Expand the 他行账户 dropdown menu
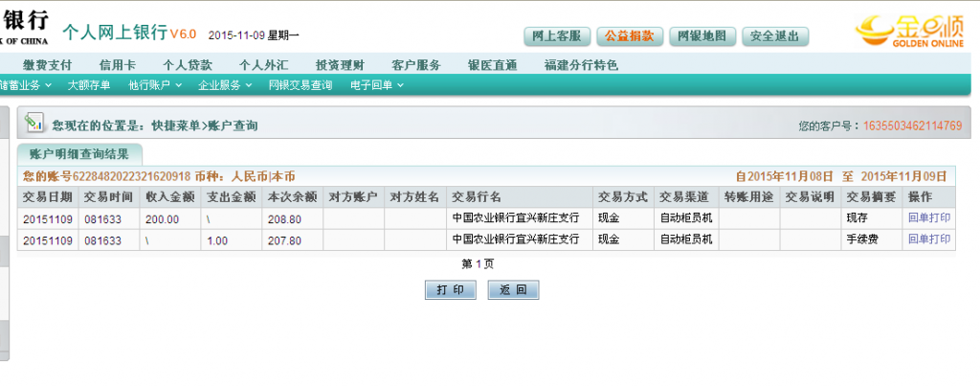The image size is (980, 387). (x=155, y=85)
